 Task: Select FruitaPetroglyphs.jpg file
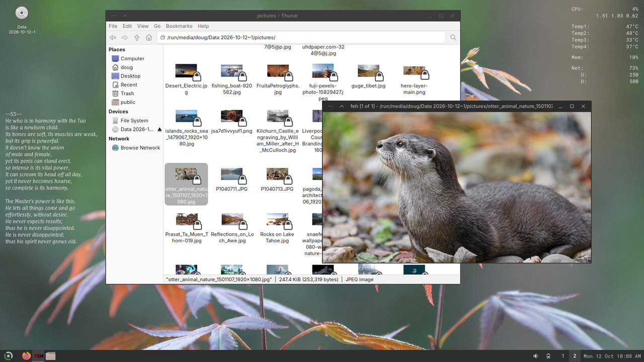278,79
